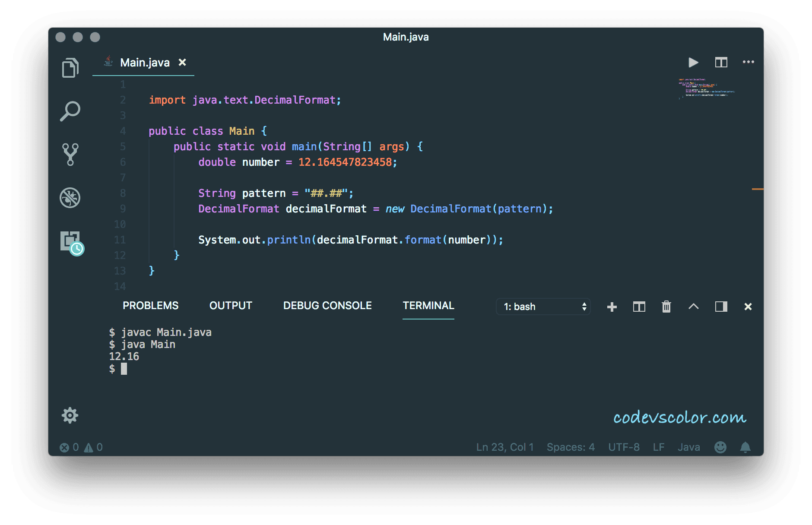The width and height of the screenshot is (812, 525).
Task: Select the Main.java editor tab
Action: tap(143, 63)
